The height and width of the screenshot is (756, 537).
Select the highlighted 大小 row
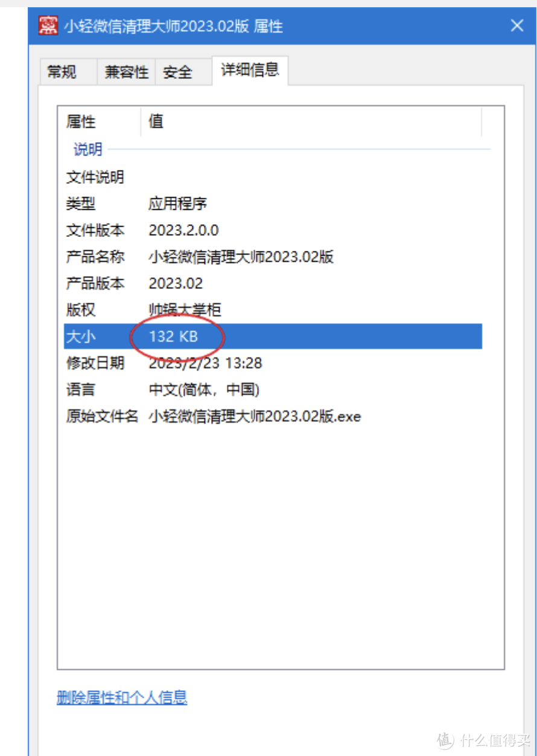[x=273, y=336]
